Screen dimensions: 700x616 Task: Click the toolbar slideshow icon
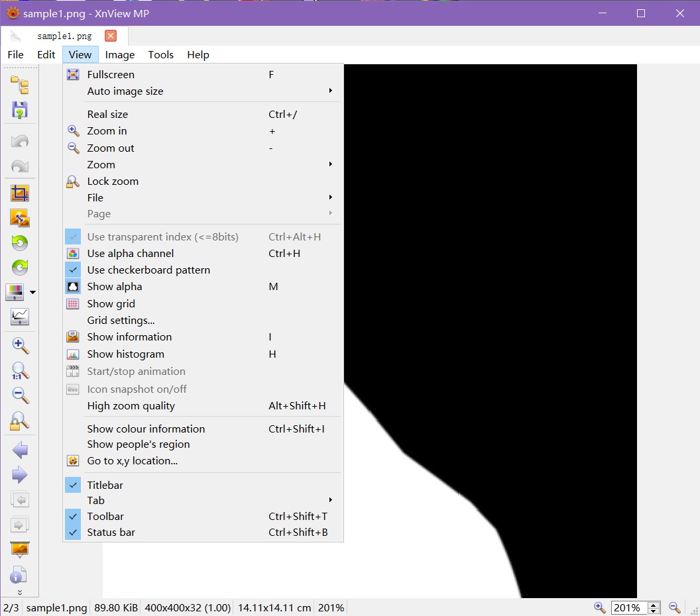pos(20,550)
